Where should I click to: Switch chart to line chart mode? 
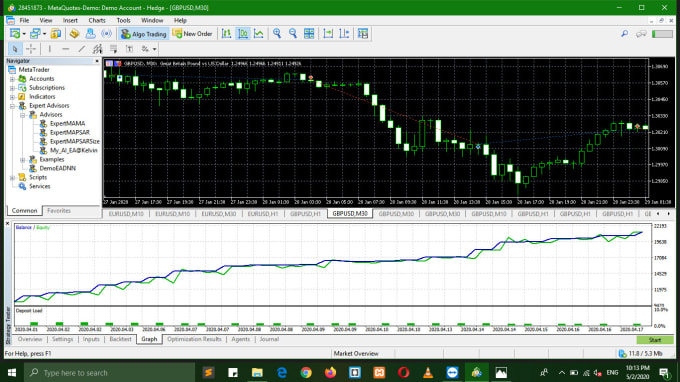258,33
